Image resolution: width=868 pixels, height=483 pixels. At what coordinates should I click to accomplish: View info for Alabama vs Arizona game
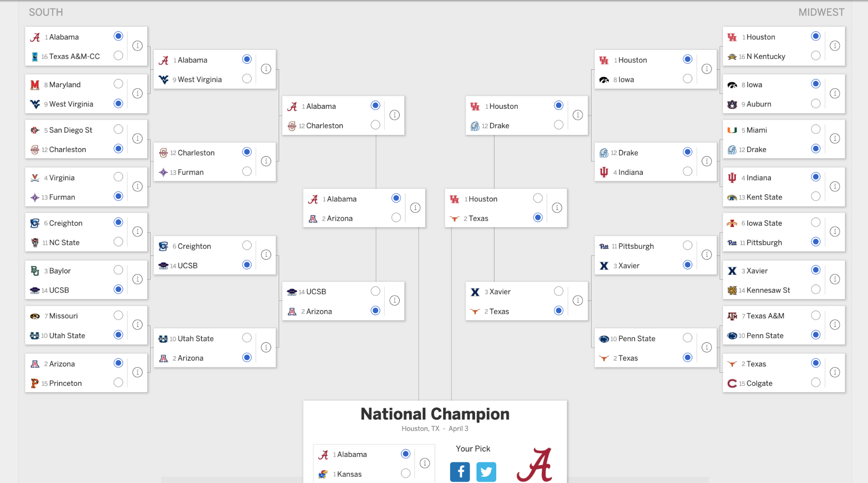415,208
